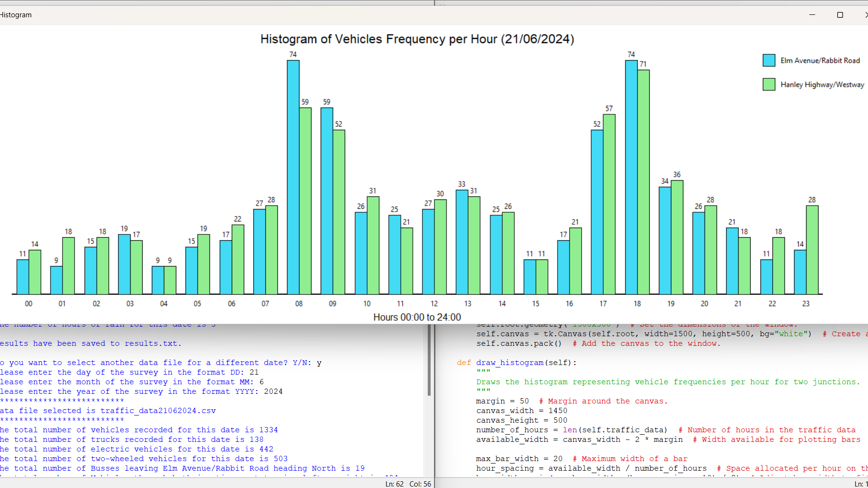The height and width of the screenshot is (488, 868).
Task: Maximize the Histogram window
Action: (840, 15)
